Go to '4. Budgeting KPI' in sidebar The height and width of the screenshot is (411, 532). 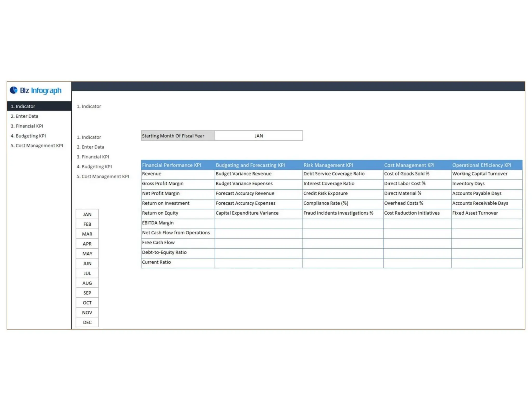point(39,136)
